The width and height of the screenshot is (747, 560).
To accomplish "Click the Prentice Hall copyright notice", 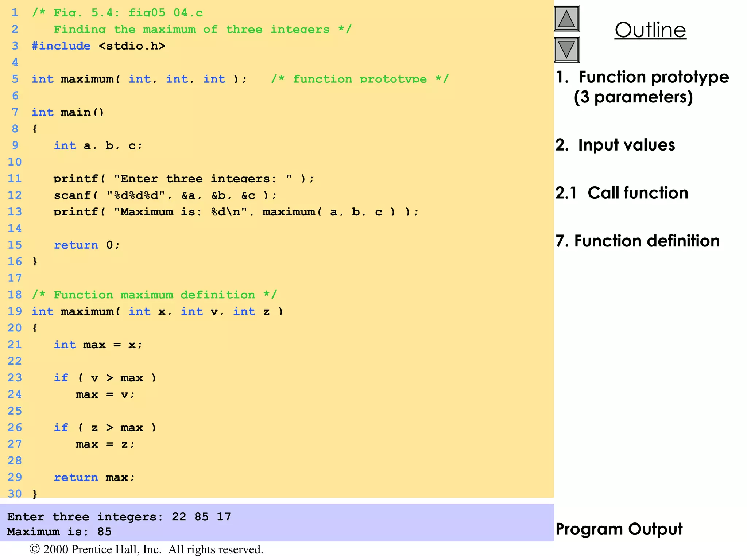I will pos(146,549).
